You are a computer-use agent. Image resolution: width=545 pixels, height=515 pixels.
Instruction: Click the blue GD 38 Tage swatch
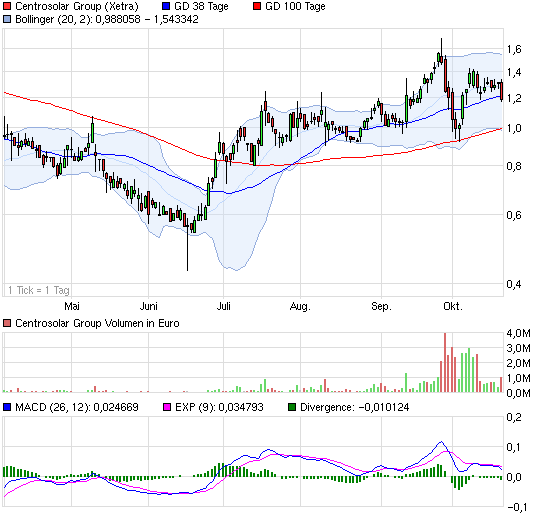[x=166, y=6]
